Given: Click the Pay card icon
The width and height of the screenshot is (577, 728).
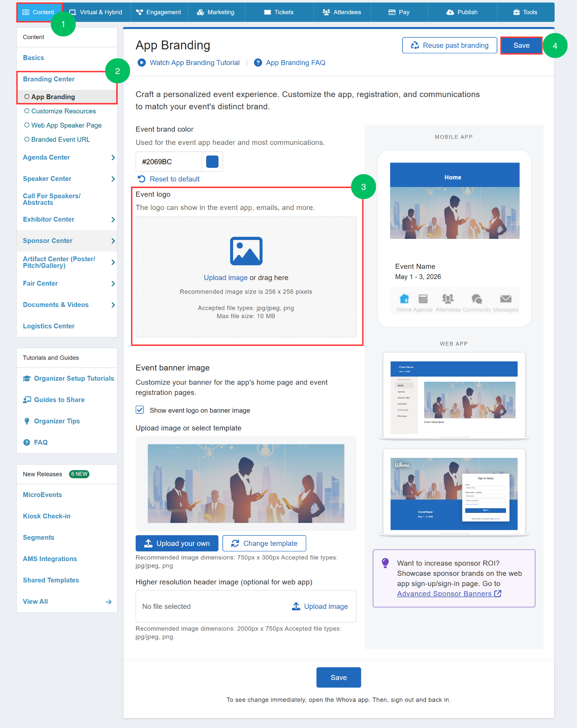Looking at the screenshot, I should [392, 12].
